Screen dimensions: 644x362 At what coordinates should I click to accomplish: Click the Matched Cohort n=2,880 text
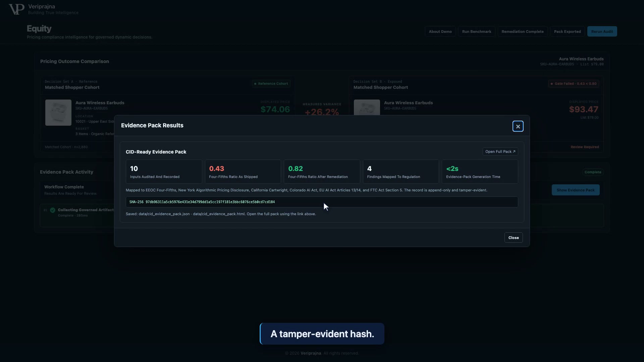[66, 147]
